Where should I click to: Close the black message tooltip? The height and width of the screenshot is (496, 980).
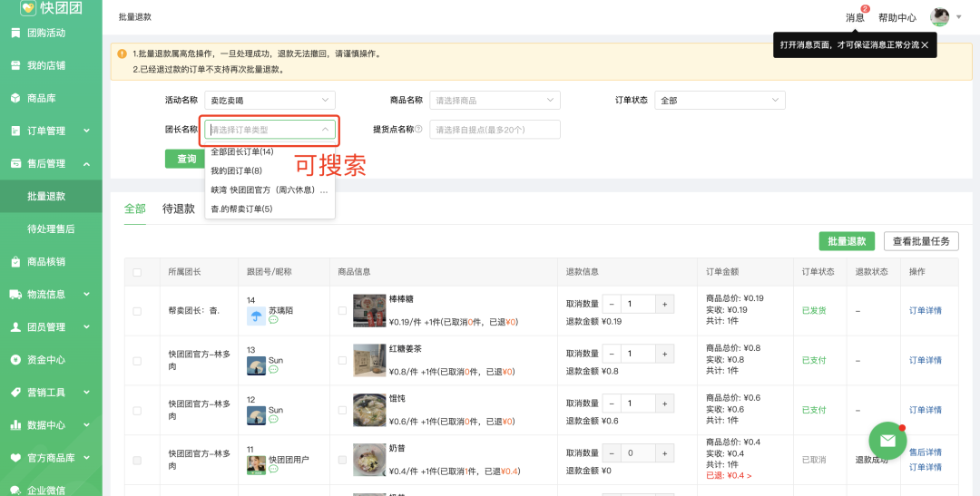pos(925,44)
